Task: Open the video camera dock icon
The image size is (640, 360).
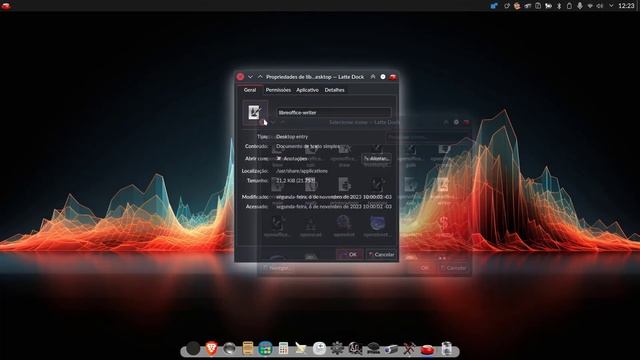Action: tap(391, 349)
